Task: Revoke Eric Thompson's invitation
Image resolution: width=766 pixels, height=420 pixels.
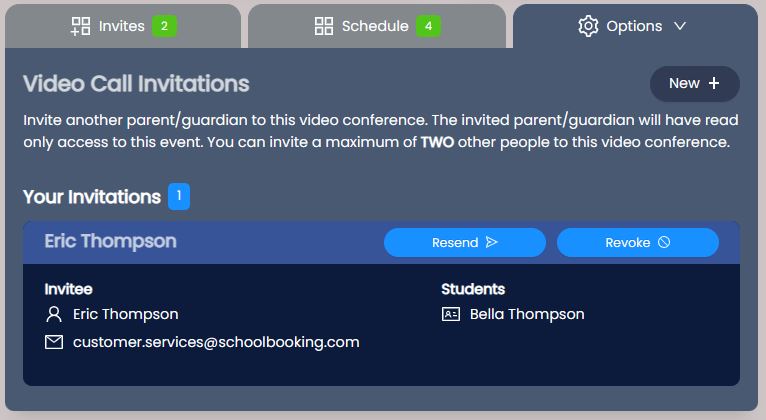Action: pyautogui.click(x=638, y=242)
